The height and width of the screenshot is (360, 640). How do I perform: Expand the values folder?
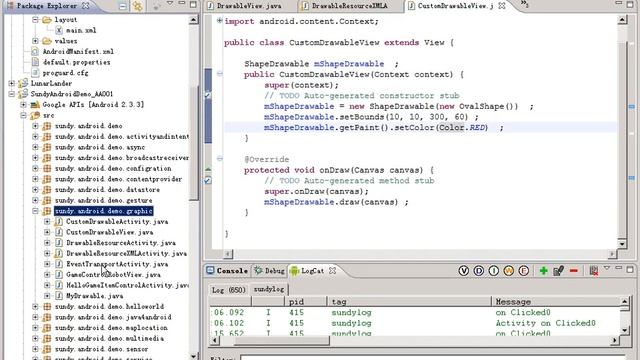tap(35, 41)
